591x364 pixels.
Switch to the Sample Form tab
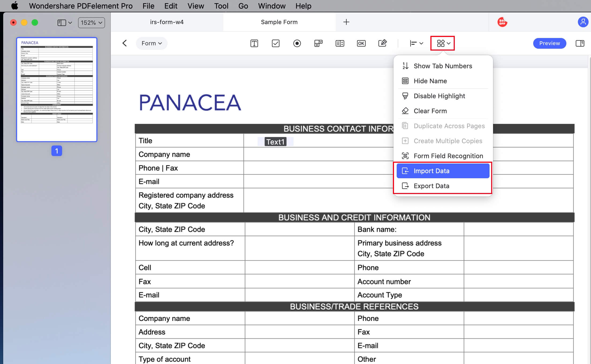(279, 22)
